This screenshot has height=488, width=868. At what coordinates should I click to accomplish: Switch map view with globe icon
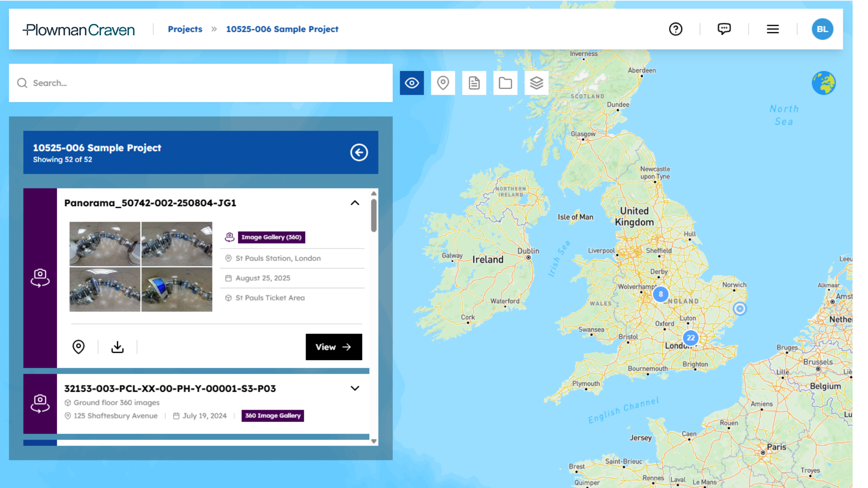823,83
